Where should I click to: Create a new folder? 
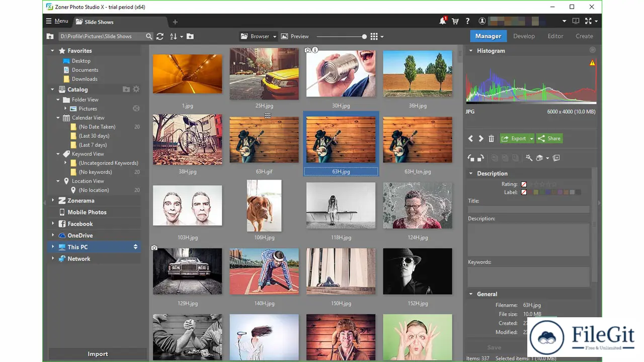190,36
